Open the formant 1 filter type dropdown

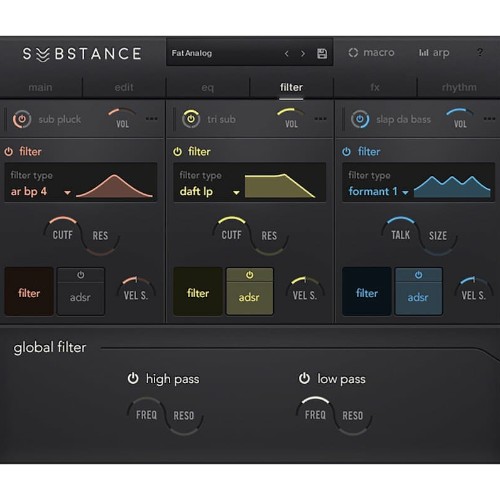[378, 192]
